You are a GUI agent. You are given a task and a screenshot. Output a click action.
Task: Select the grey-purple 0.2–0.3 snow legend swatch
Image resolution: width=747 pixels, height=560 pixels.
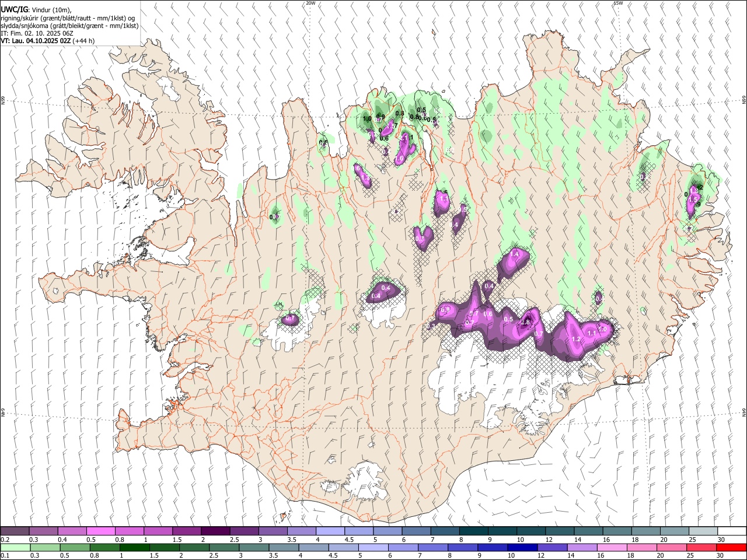[15, 531]
